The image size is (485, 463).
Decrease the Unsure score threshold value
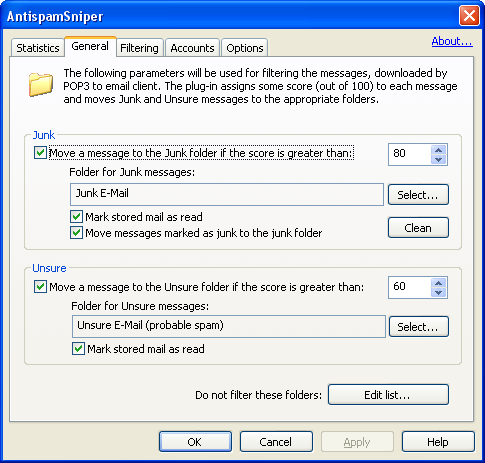438,293
